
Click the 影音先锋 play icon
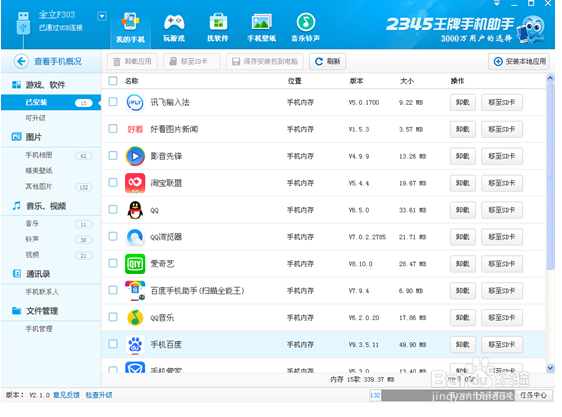(135, 156)
